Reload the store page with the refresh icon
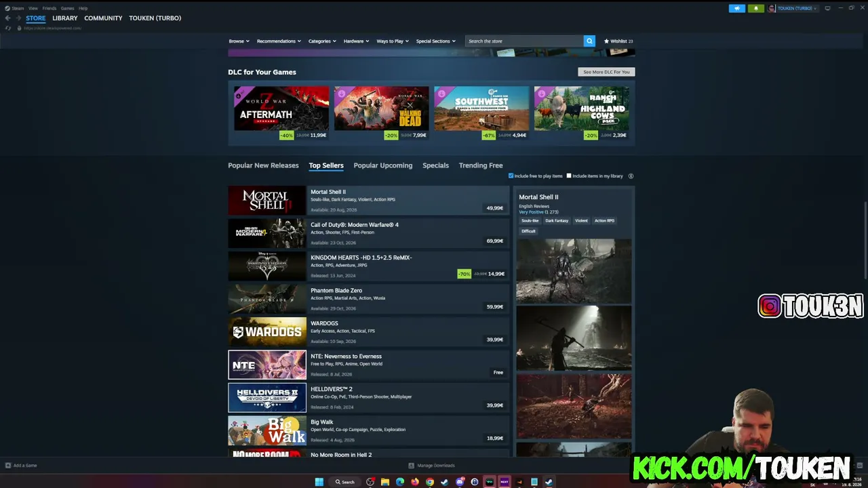Viewport: 868px width, 488px height. pyautogui.click(x=8, y=28)
